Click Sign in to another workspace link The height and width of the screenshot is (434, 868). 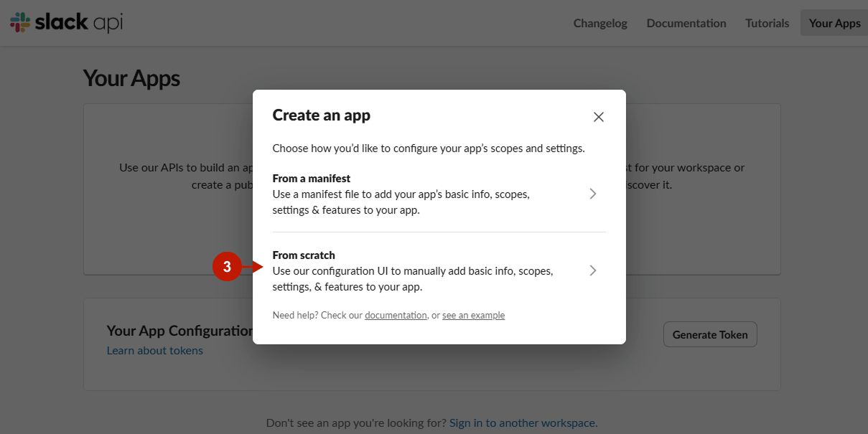[523, 423]
